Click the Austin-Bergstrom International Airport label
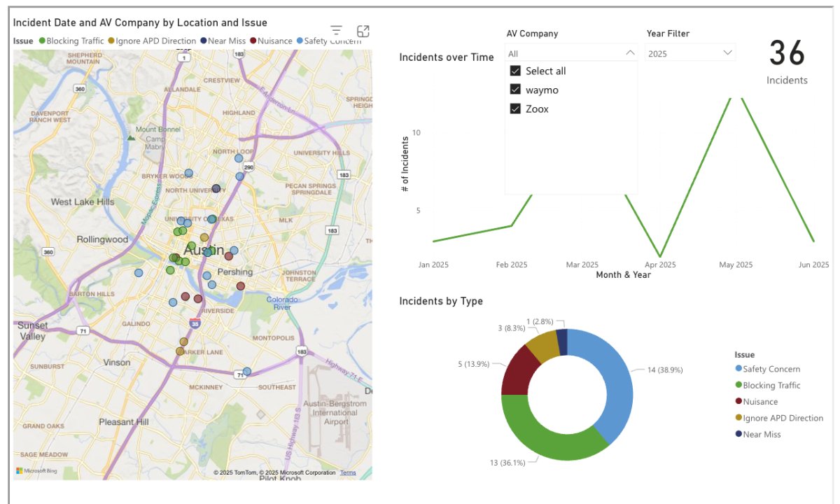 [335, 413]
